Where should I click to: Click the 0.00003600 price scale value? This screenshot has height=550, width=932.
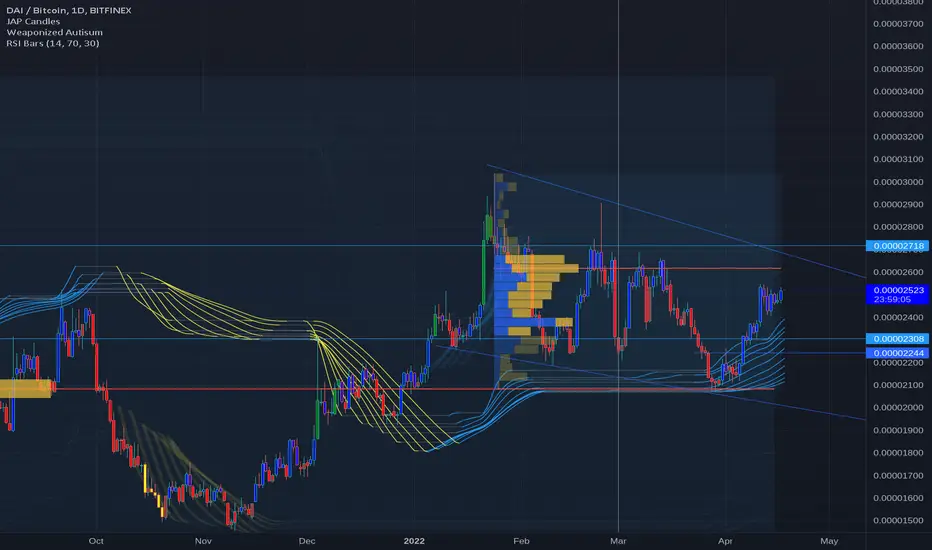898,46
